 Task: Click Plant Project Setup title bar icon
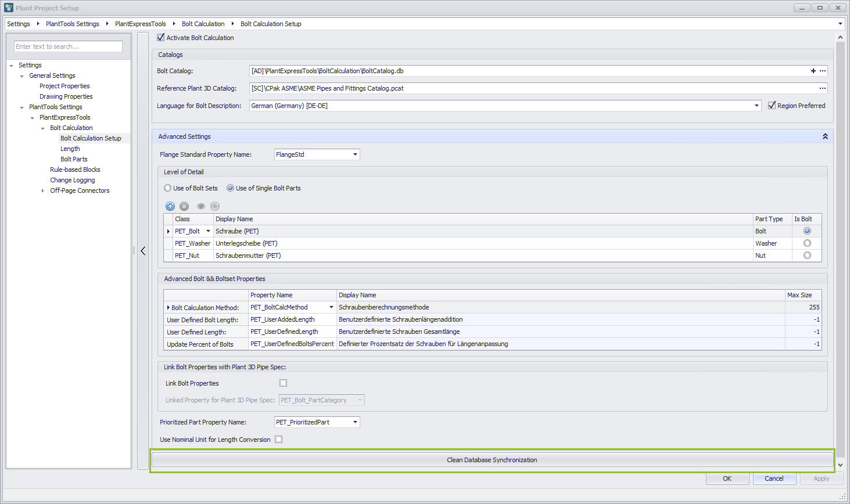9,8
